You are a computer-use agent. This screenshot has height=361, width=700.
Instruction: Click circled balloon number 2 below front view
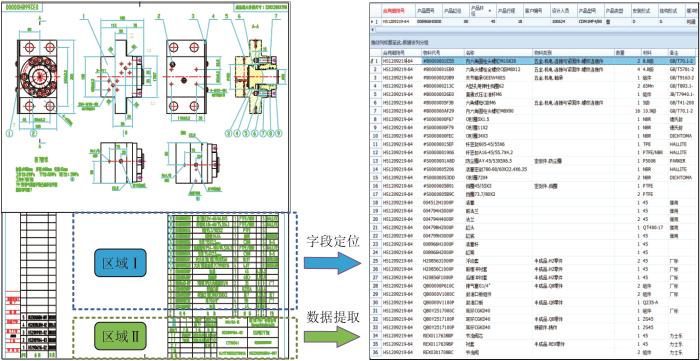pos(33,133)
